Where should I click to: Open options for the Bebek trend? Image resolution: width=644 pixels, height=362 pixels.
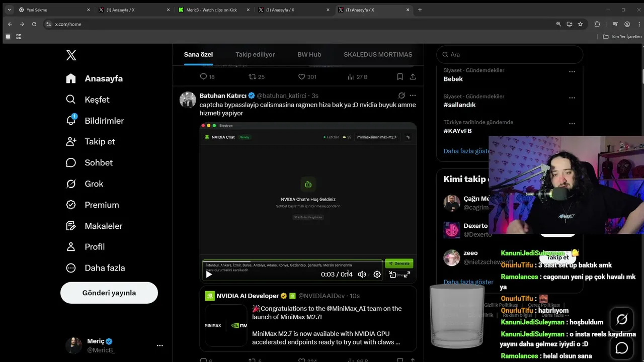pyautogui.click(x=572, y=71)
